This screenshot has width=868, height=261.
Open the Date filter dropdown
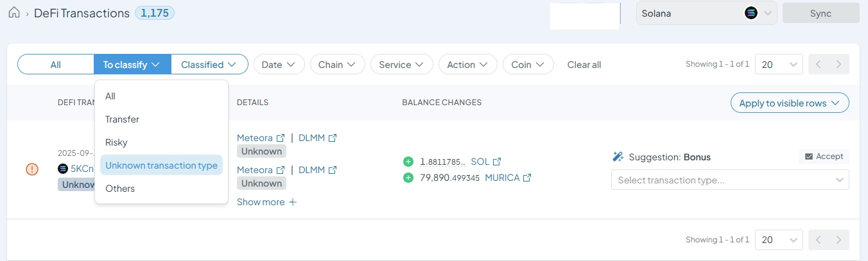(x=278, y=65)
